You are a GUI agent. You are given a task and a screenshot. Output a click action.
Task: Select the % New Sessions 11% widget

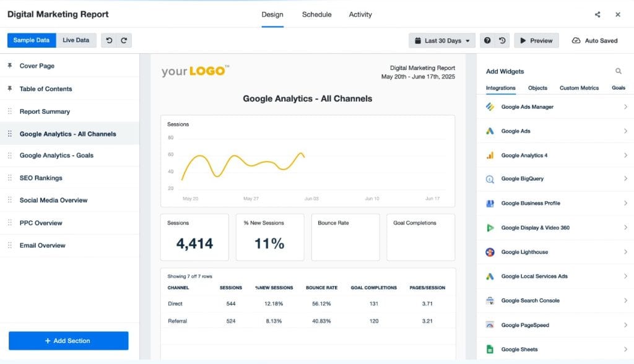coord(270,238)
